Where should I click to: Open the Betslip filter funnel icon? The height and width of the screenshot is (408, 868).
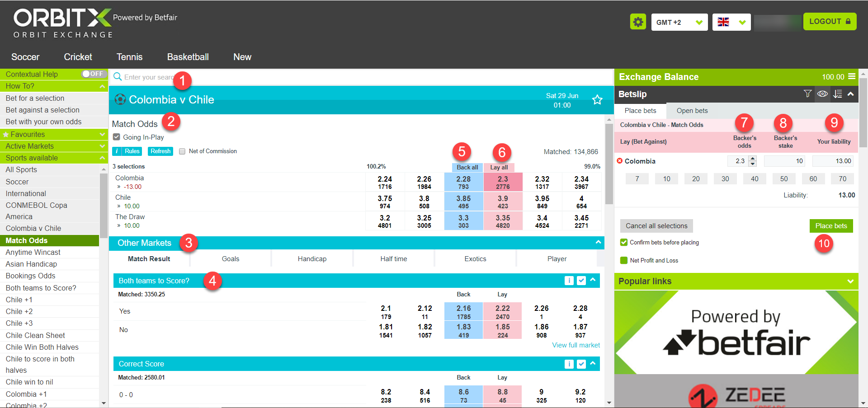click(x=807, y=94)
